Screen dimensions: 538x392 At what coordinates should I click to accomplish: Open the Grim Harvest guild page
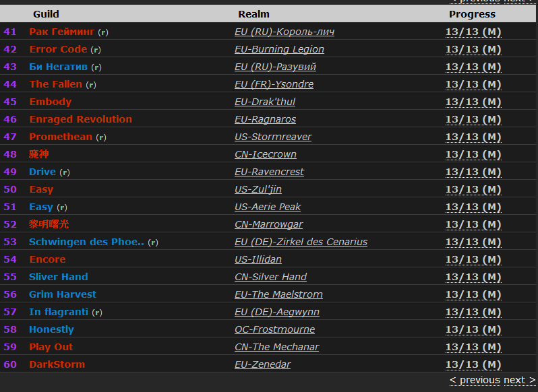click(x=63, y=294)
